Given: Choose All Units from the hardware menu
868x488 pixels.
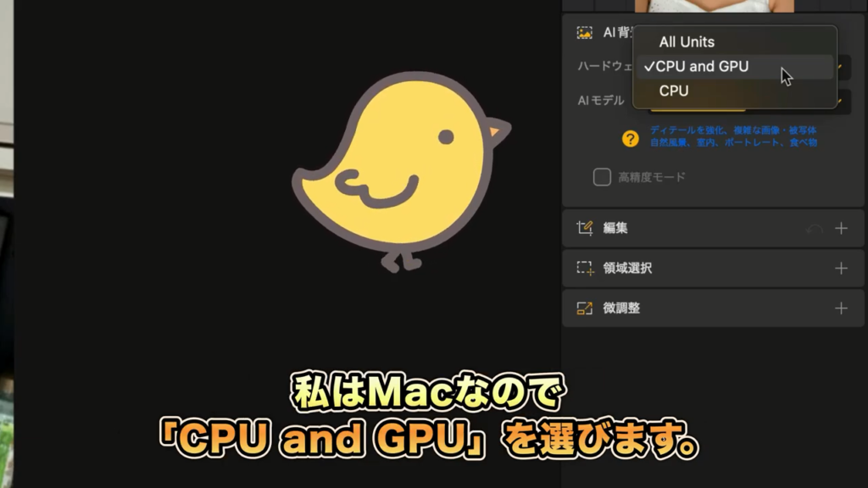Looking at the screenshot, I should coord(687,42).
